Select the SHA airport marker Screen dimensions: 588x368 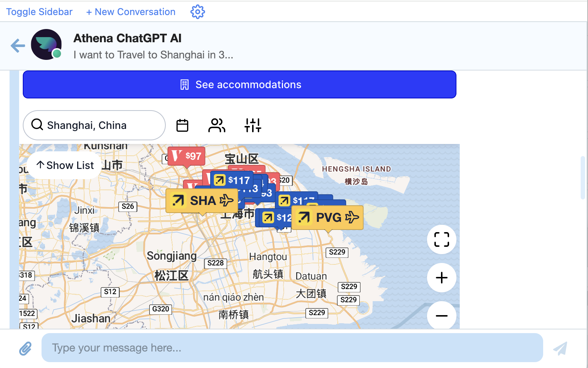pos(201,201)
